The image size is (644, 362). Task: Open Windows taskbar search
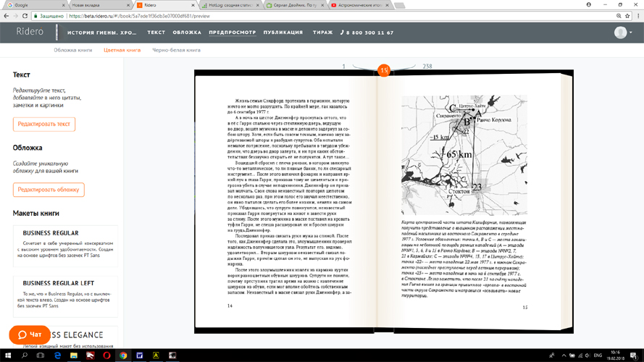pyautogui.click(x=24, y=355)
